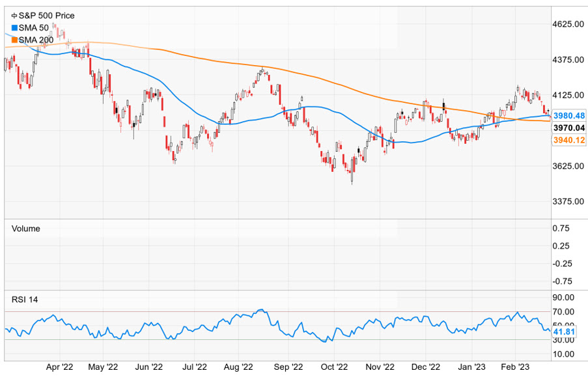Viewport: 588px width, 377px height.
Task: Click the blue 3980.48 SMA 50 value tag
Action: pyautogui.click(x=569, y=116)
